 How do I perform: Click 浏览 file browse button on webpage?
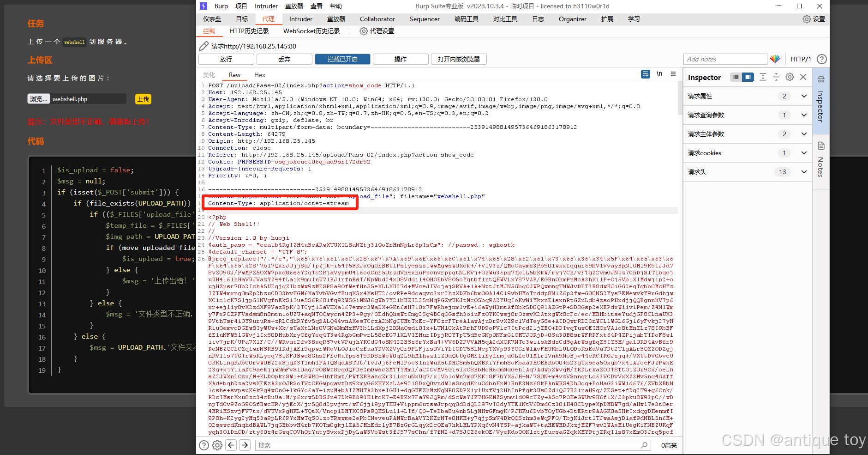tap(39, 99)
